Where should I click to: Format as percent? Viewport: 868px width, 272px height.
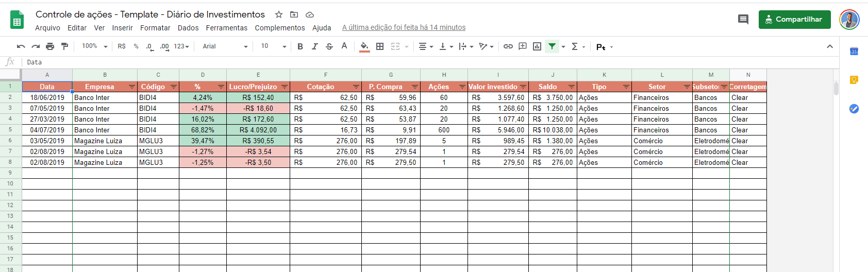tap(136, 46)
